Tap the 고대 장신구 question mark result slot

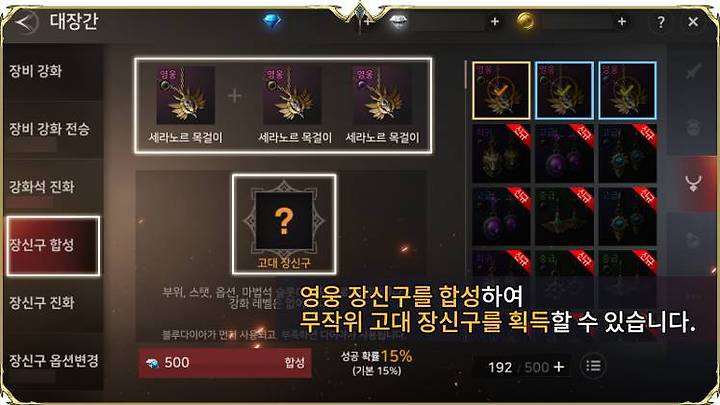[x=284, y=224]
